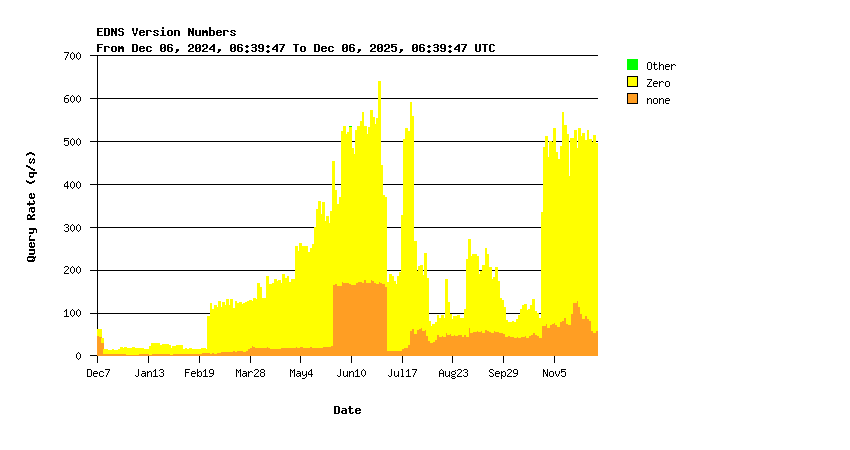
Task: Click the green Other legend swatch
Action: tap(632, 65)
